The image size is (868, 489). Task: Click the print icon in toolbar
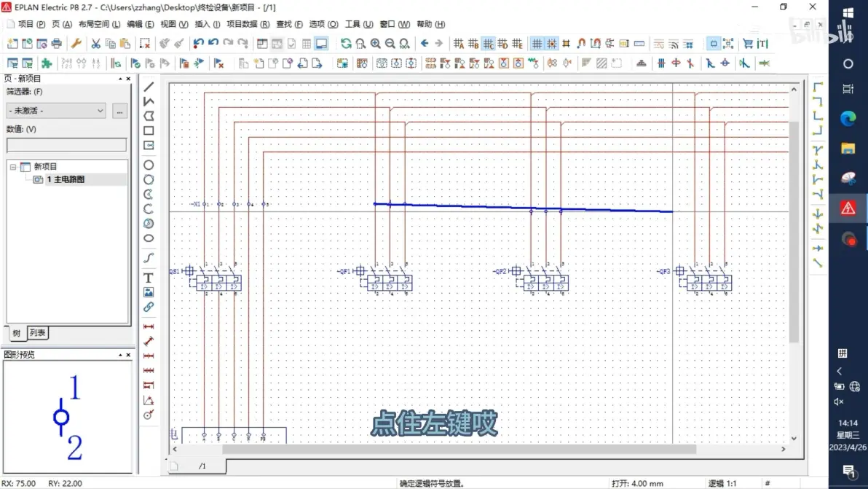click(x=57, y=43)
